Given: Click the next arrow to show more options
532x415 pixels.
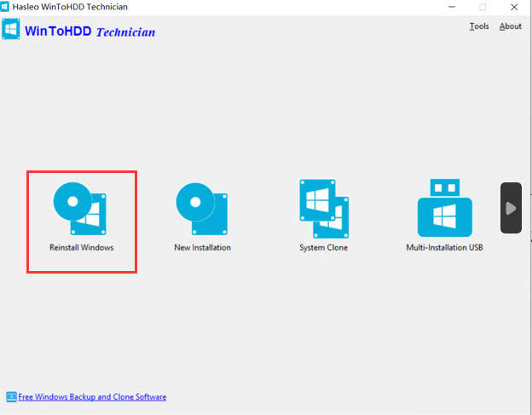Looking at the screenshot, I should (x=511, y=208).
